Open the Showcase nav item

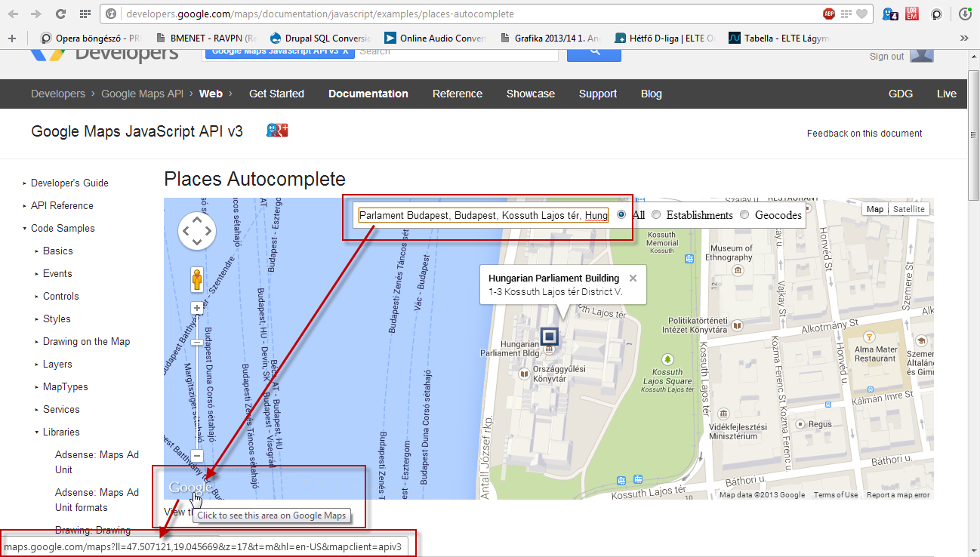tap(531, 94)
